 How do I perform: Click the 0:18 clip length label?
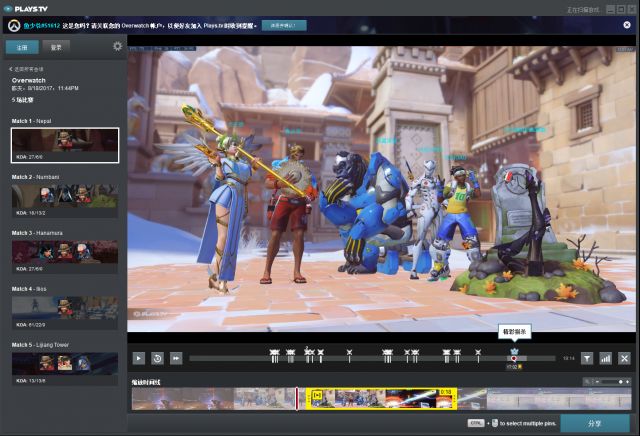coord(446,392)
